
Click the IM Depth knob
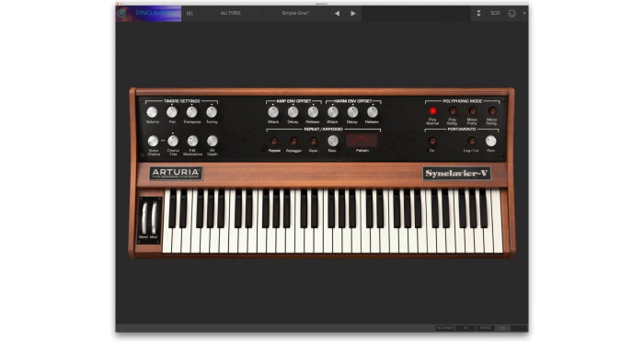pyautogui.click(x=213, y=141)
